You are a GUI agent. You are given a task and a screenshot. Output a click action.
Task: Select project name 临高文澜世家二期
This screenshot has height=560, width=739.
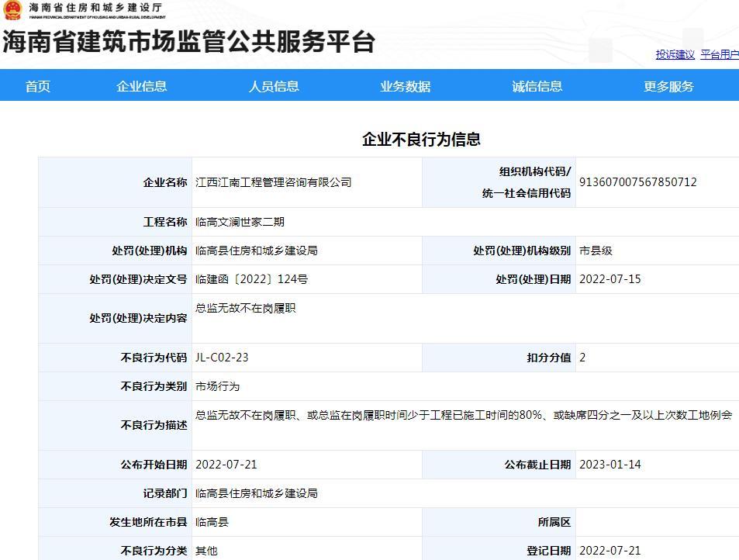pyautogui.click(x=240, y=222)
